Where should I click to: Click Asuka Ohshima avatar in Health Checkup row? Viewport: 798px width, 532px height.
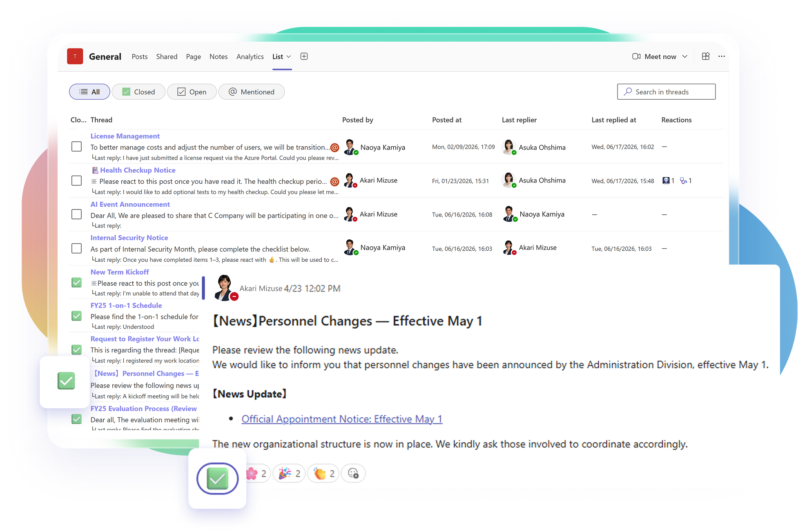pyautogui.click(x=509, y=180)
